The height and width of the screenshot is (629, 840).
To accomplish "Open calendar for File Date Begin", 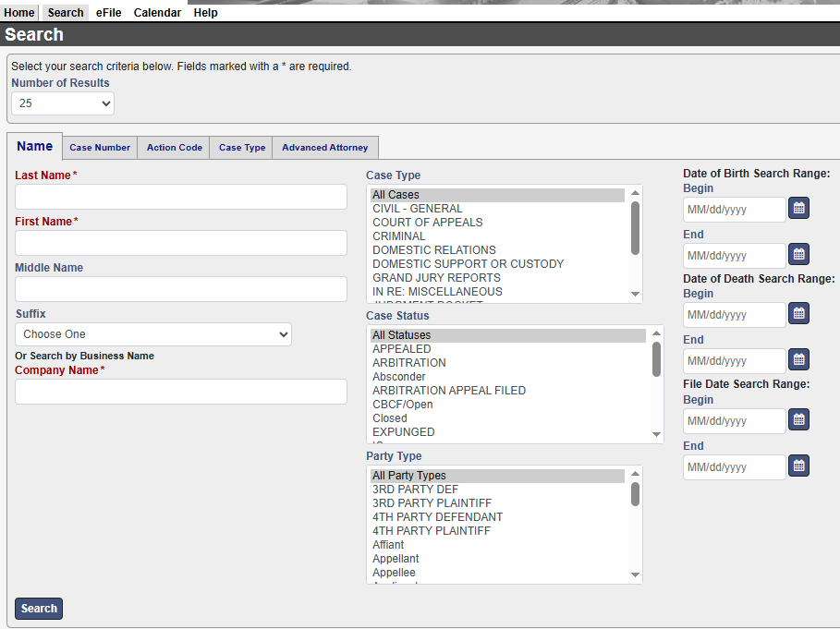I will point(798,420).
